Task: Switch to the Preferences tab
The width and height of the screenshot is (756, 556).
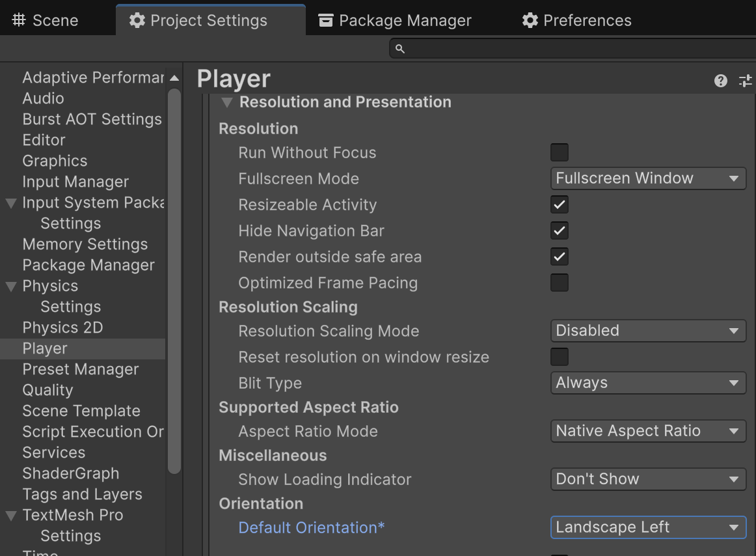Action: [587, 20]
